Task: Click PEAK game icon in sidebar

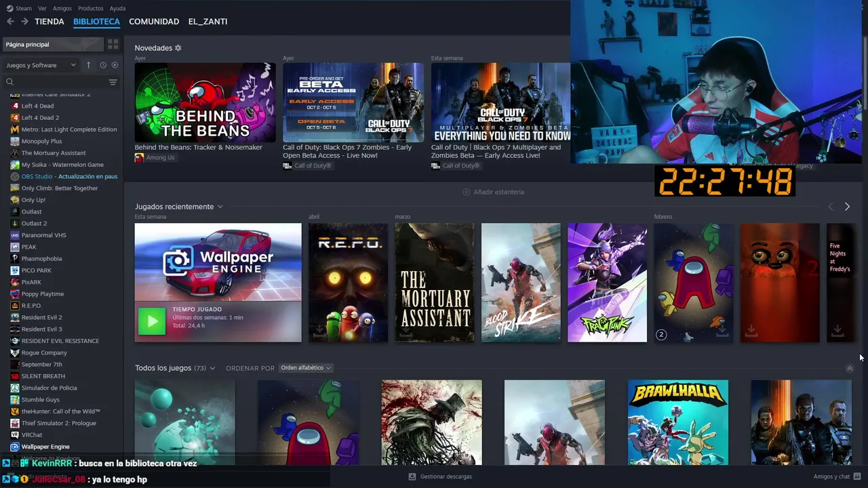Action: coord(15,247)
